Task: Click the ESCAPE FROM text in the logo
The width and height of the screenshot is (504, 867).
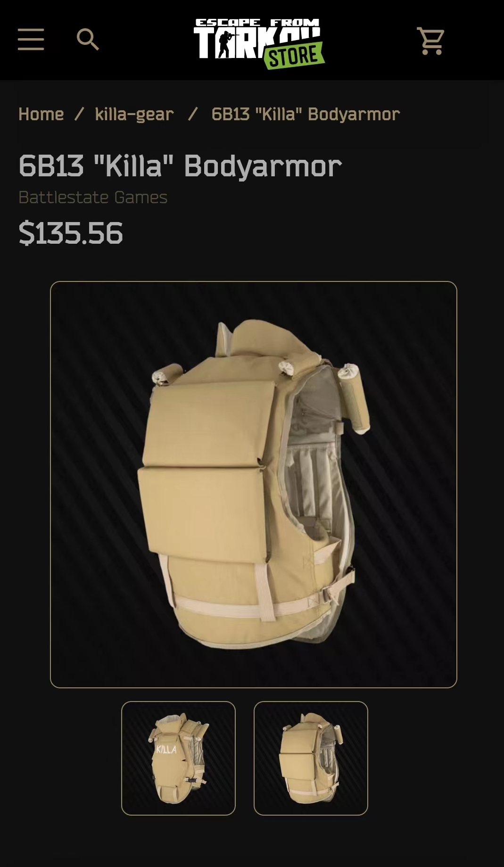Action: click(257, 23)
